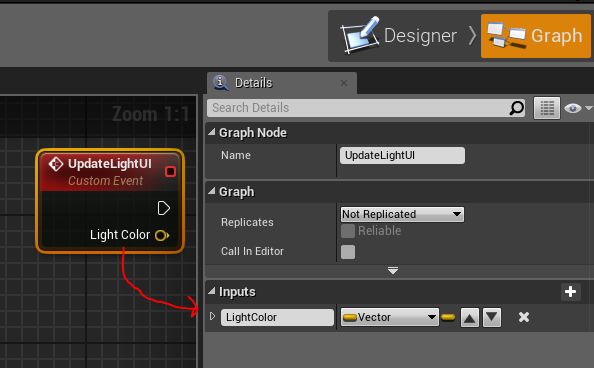594x368 pixels.
Task: Expand advanced Graph options arrow
Action: point(393,271)
